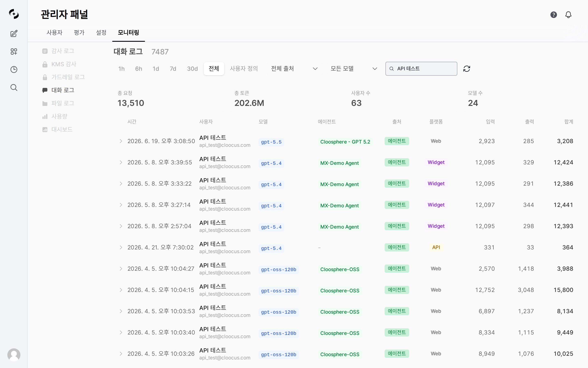Click the 파일 로그 folder icon
The height and width of the screenshot is (368, 588).
45,103
